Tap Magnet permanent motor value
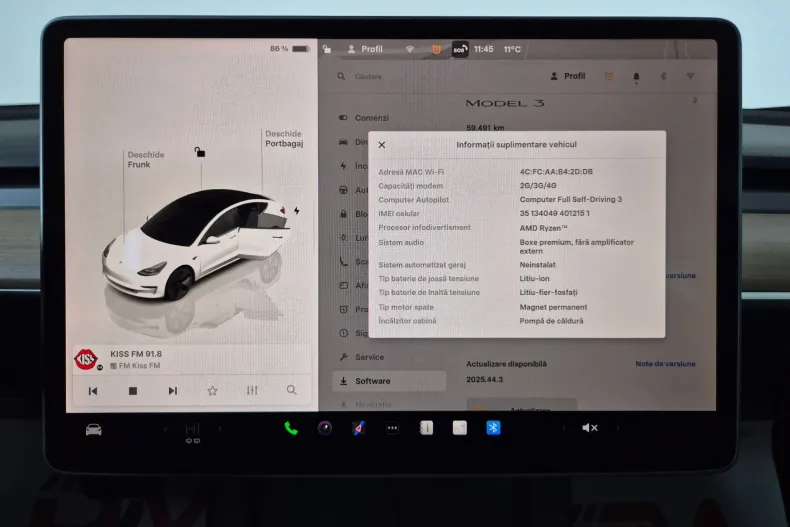 coord(553,307)
